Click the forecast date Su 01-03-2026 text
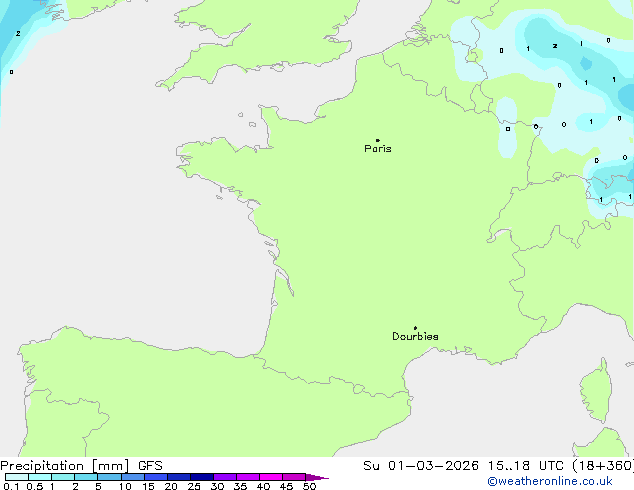Viewport: 634px width, 490px height. point(421,466)
